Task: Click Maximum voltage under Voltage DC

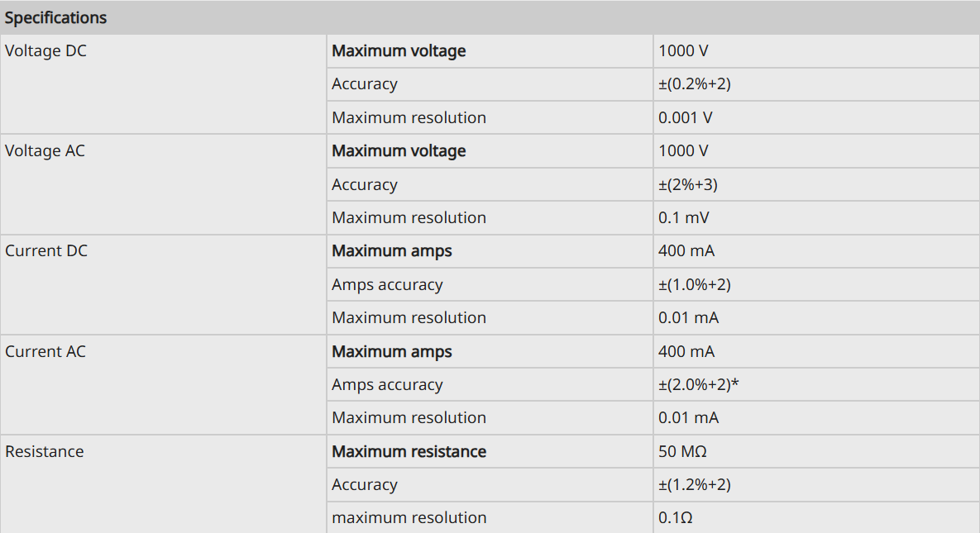Action: 399,50
